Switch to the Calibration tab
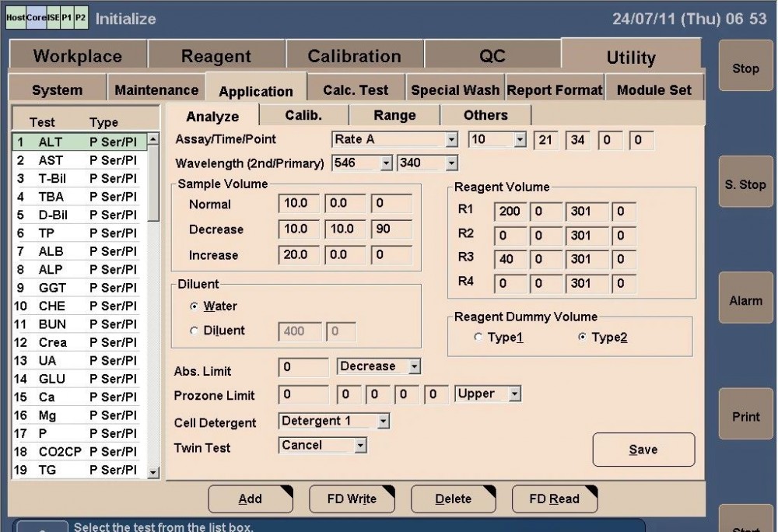778x532 pixels. pyautogui.click(x=354, y=55)
